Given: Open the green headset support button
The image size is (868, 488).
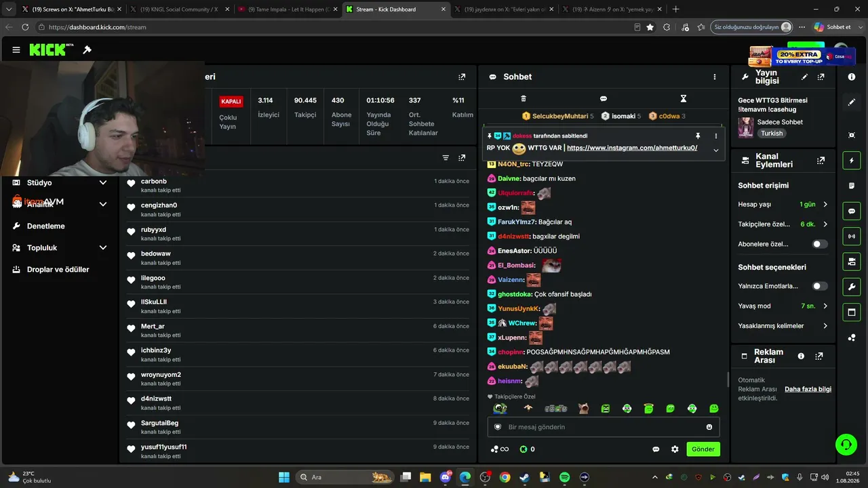Looking at the screenshot, I should coord(846,445).
